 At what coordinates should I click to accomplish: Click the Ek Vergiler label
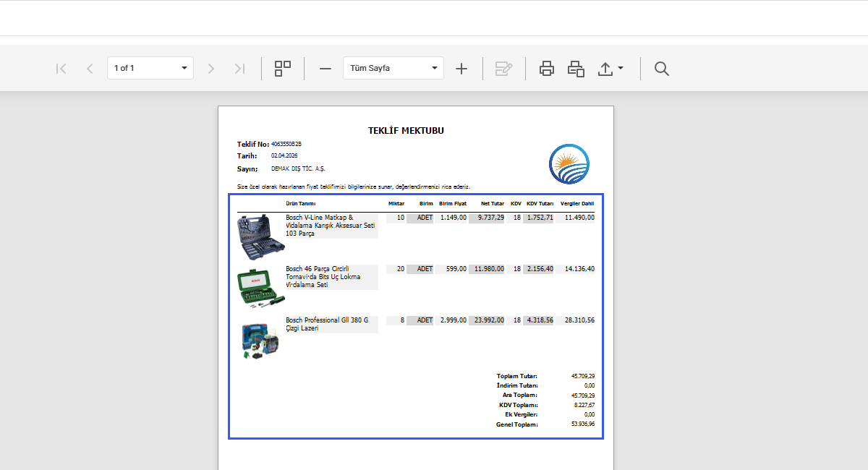coord(522,415)
